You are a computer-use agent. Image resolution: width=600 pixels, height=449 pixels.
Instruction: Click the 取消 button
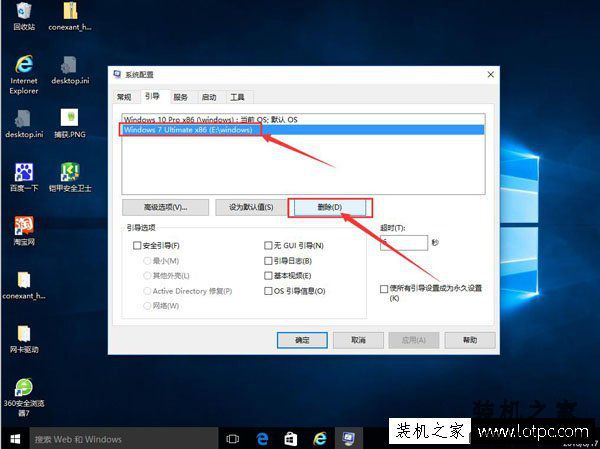click(x=358, y=340)
